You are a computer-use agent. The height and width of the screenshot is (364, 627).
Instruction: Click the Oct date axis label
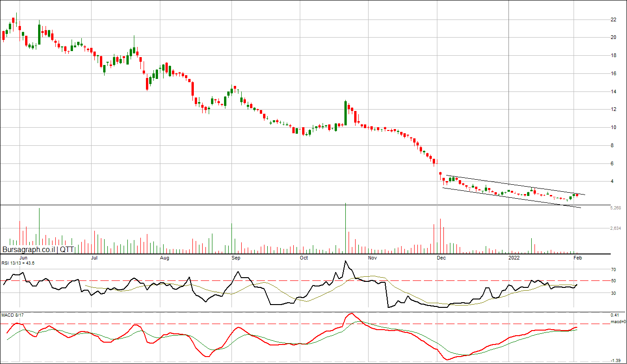[304, 257]
